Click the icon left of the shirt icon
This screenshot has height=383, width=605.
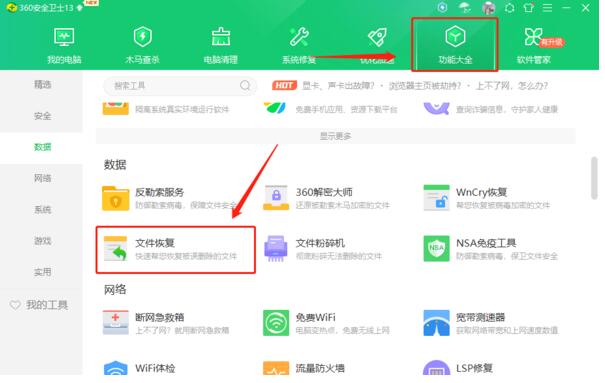click(x=509, y=8)
